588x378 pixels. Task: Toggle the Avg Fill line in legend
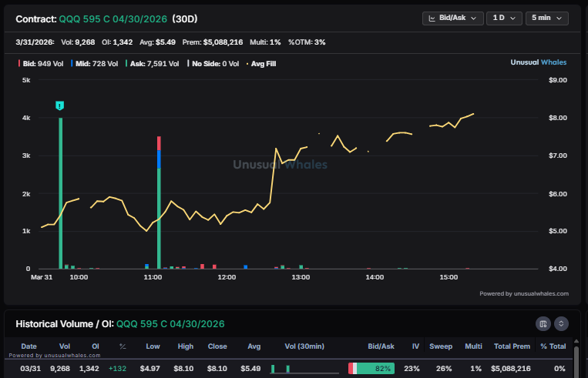pos(260,63)
